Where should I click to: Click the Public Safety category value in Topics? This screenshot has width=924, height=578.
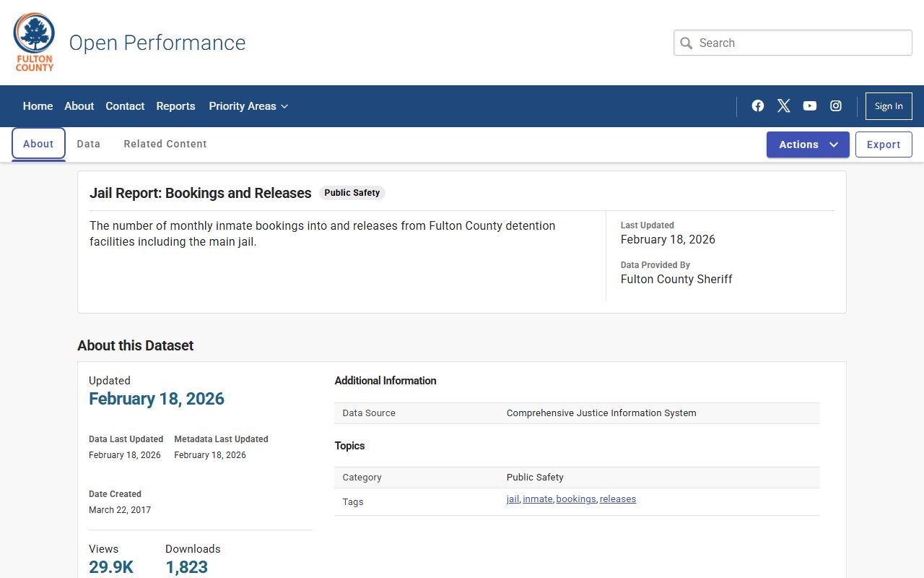coord(535,478)
